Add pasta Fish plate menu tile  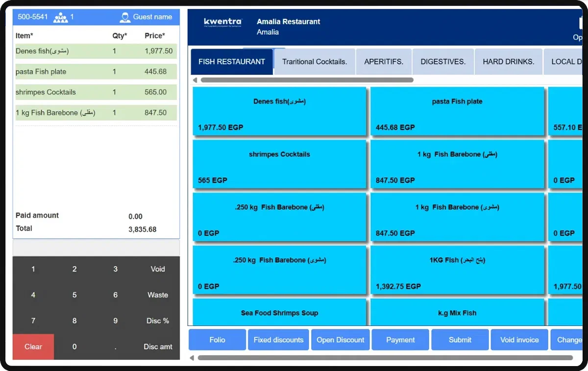(x=457, y=111)
